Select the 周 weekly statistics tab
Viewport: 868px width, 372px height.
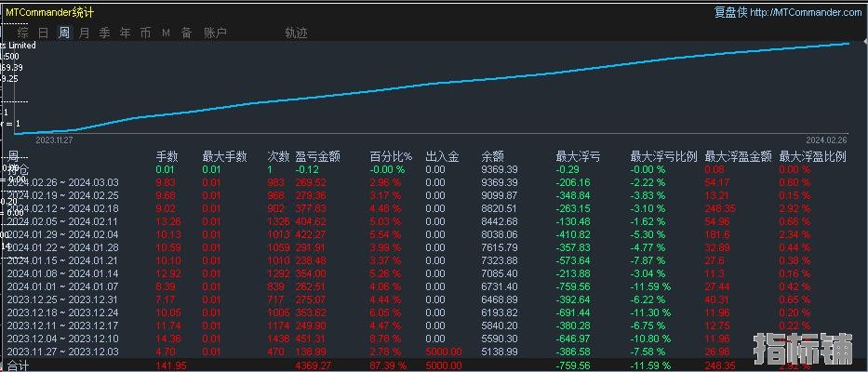tap(64, 33)
